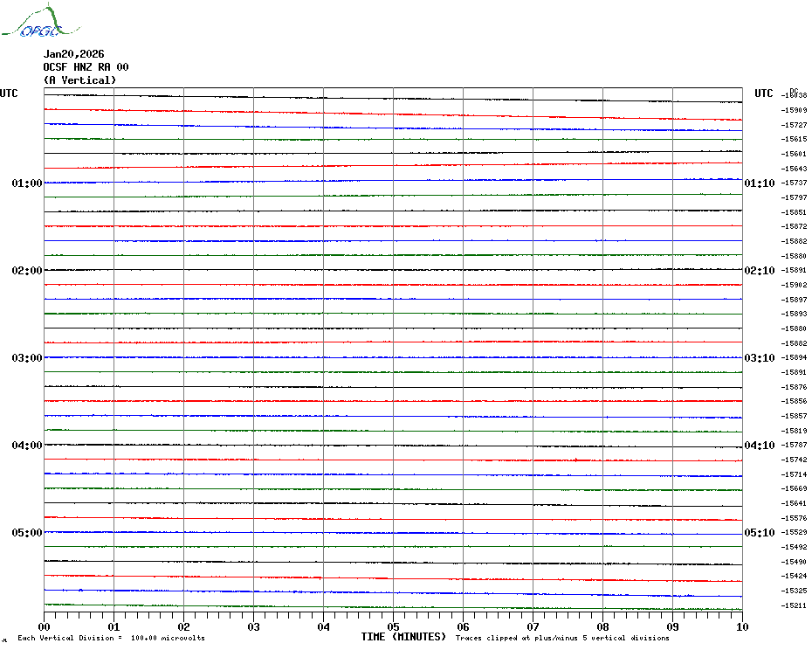Click the DC offset value -15529

pyautogui.click(x=794, y=532)
